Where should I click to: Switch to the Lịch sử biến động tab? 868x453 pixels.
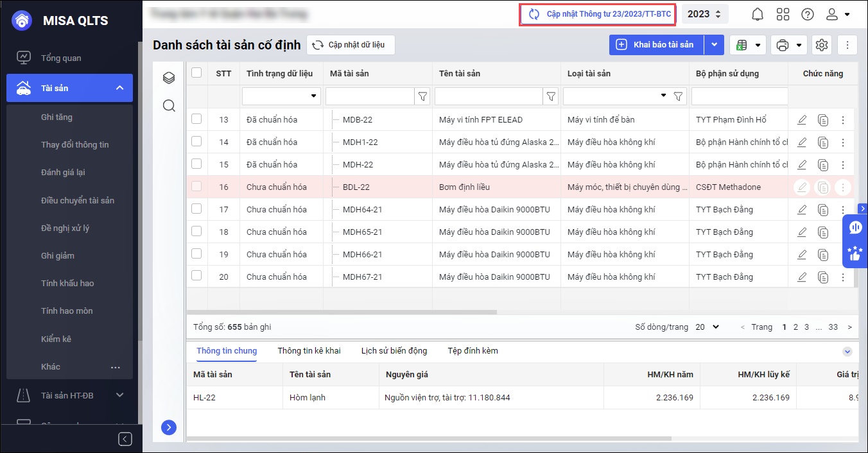(394, 351)
